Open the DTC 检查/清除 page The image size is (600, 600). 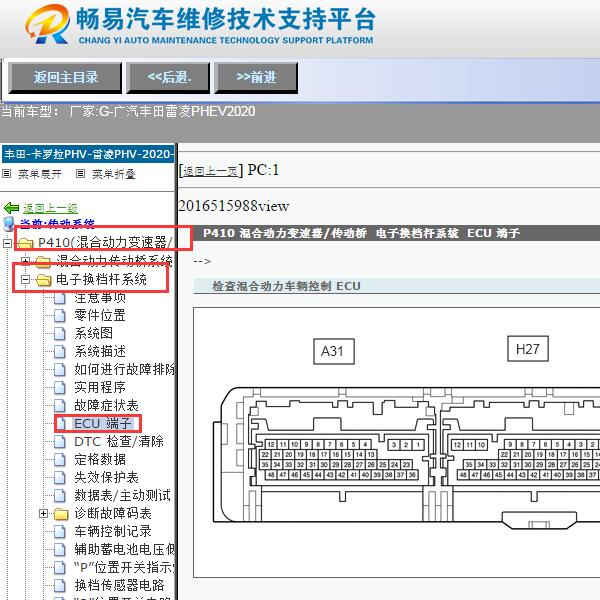(x=119, y=441)
